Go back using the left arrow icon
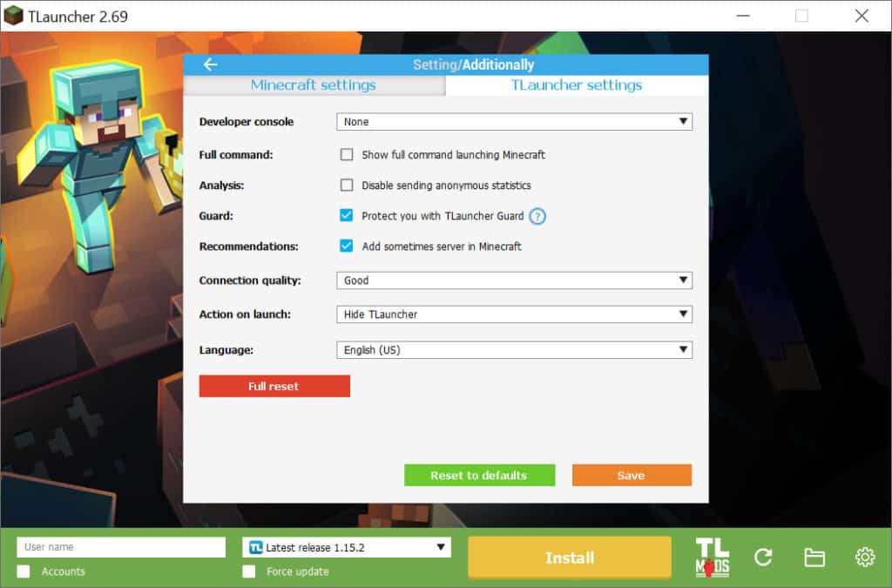The height and width of the screenshot is (588, 892). (x=211, y=64)
